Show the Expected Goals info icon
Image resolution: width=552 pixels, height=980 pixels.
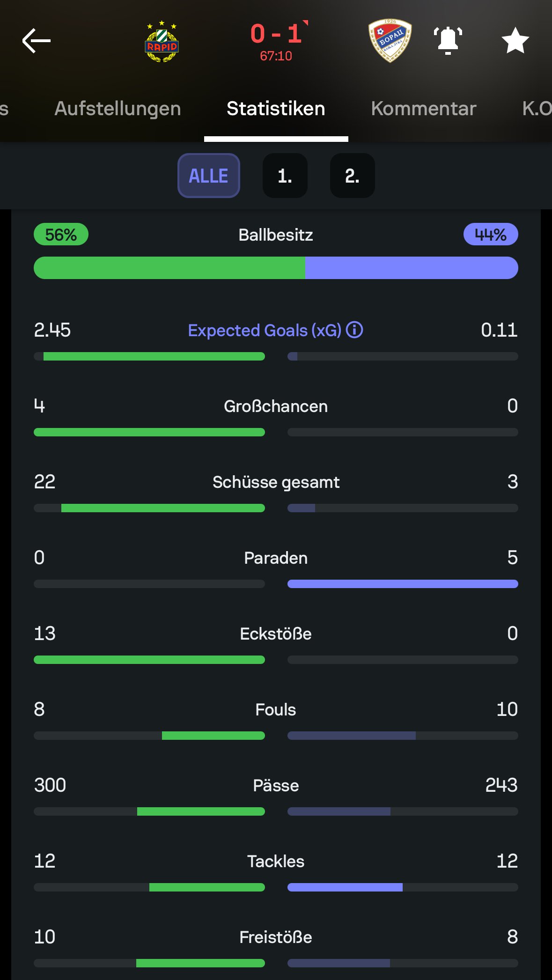pos(354,330)
